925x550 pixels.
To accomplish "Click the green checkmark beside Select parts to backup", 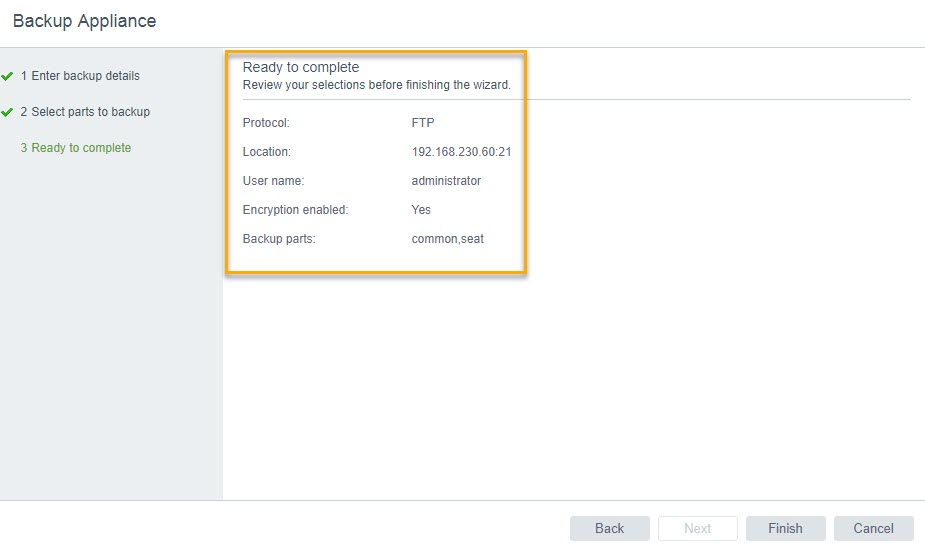I will click(8, 112).
